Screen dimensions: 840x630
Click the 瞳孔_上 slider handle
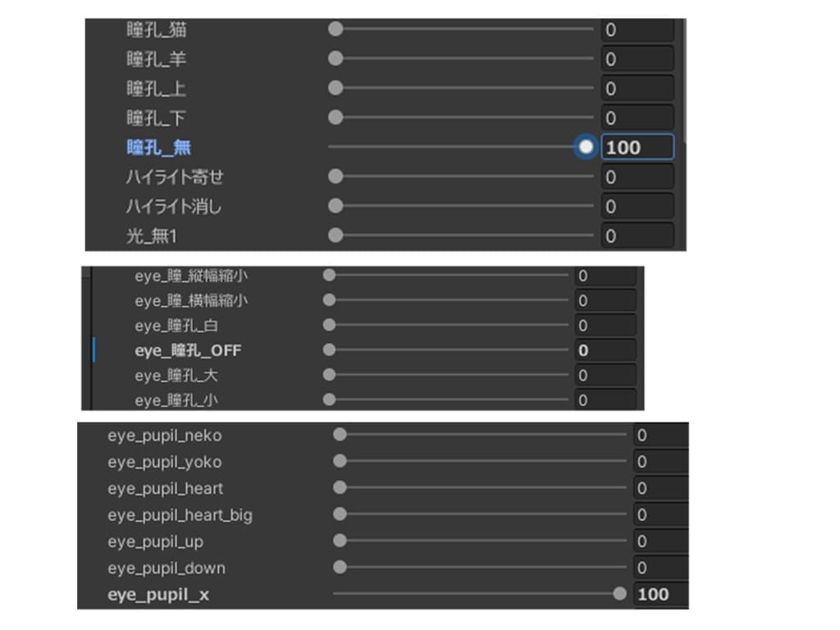[336, 89]
